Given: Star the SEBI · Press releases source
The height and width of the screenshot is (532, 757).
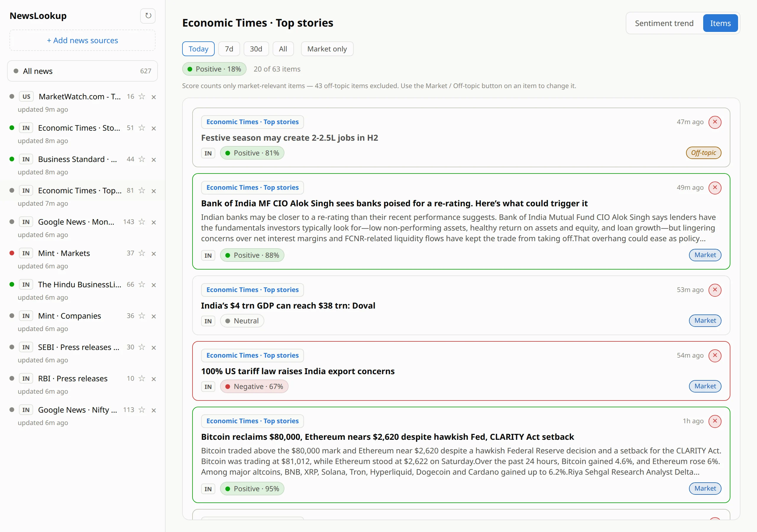Looking at the screenshot, I should (142, 347).
